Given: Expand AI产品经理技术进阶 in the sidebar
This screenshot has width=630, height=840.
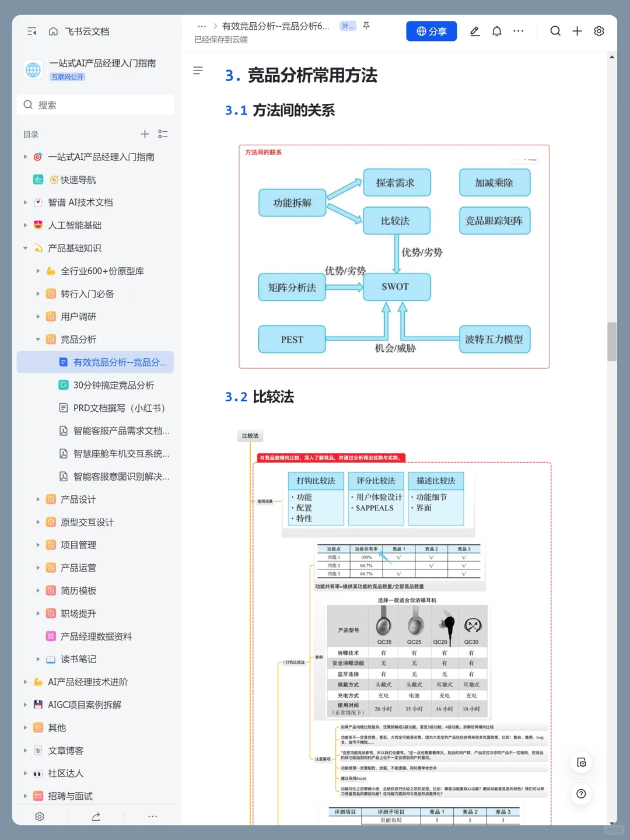Looking at the screenshot, I should (25, 681).
